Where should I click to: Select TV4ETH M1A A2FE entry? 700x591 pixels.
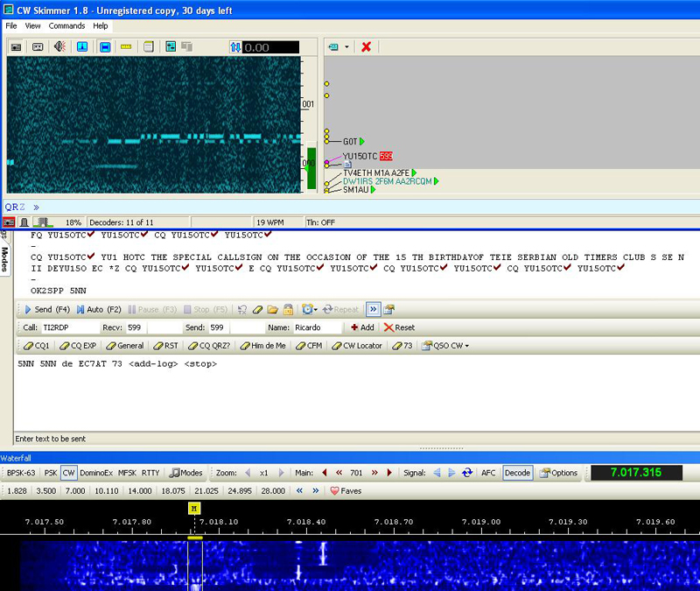click(x=376, y=172)
